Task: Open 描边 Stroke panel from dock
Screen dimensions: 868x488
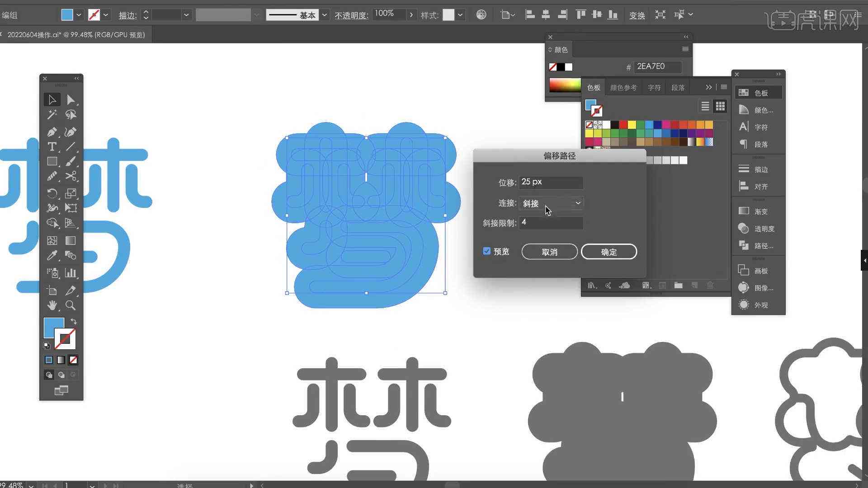Action: pos(759,169)
